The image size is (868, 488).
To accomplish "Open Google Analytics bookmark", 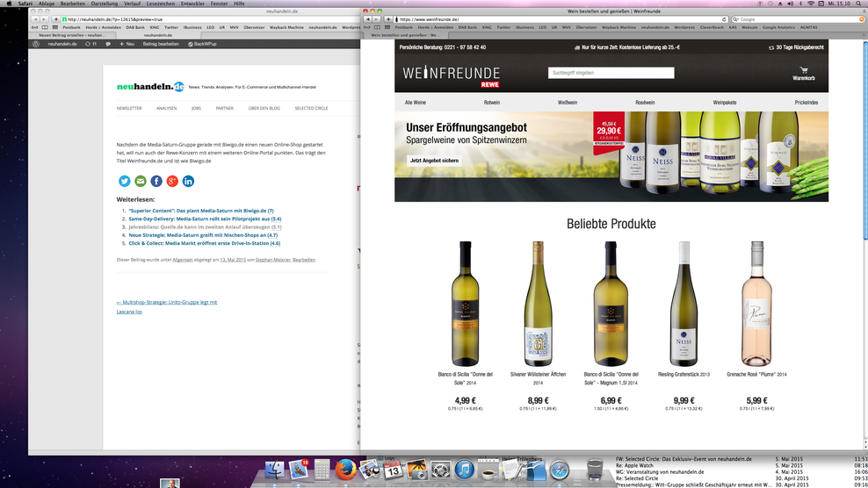I will tap(778, 27).
